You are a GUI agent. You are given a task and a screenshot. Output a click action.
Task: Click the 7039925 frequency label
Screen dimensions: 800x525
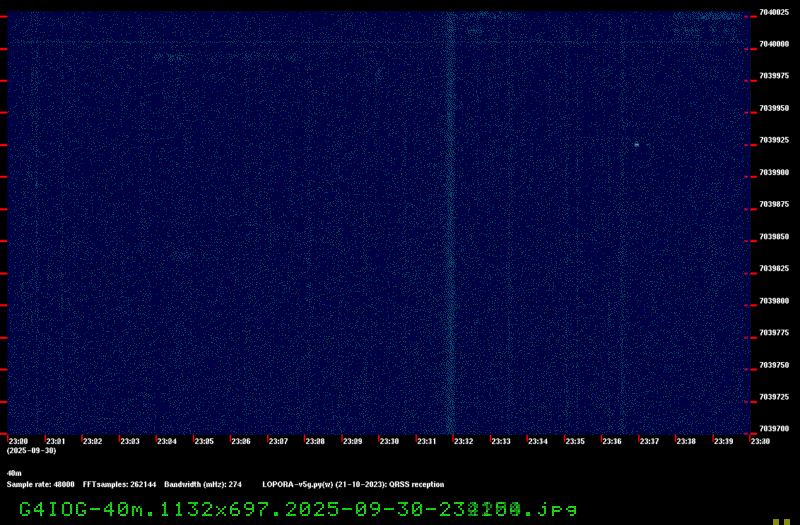point(774,141)
